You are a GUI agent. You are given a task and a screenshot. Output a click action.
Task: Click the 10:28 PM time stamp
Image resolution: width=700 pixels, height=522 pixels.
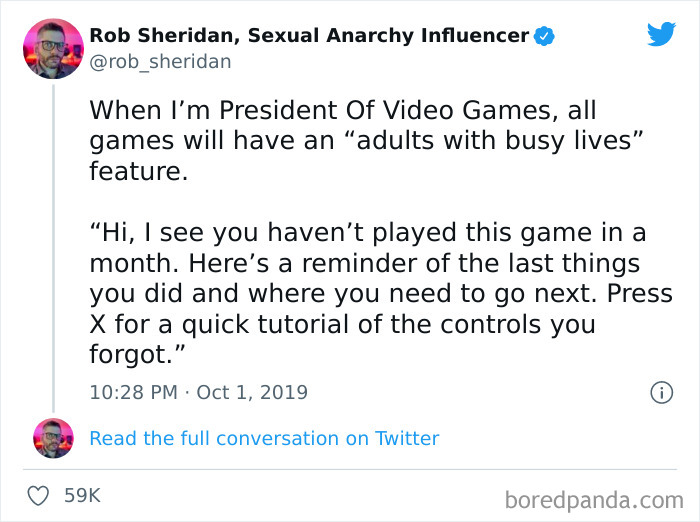pyautogui.click(x=133, y=392)
